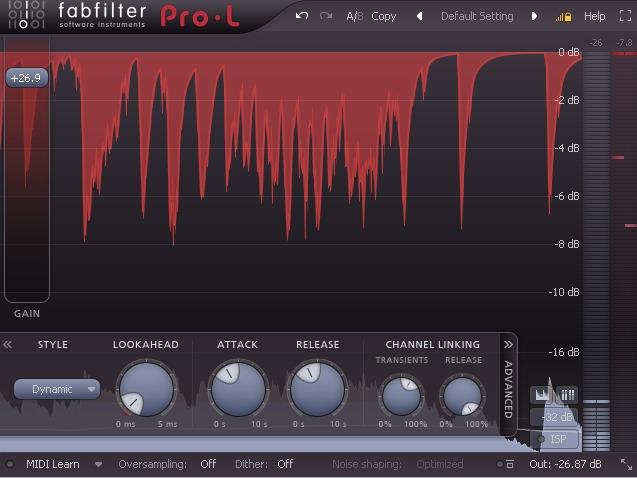Viewport: 637px width, 478px height.
Task: Select the meter scale bars icon
Action: click(x=567, y=394)
